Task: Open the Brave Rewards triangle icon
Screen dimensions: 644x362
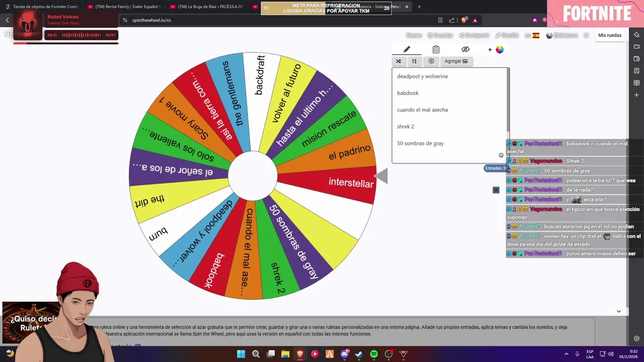Action: [x=475, y=20]
